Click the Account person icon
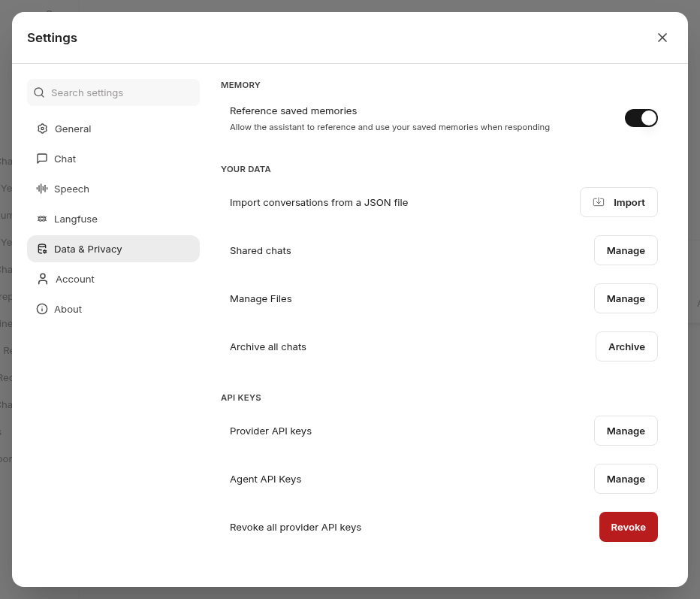Screen dimensions: 700x599 pyautogui.click(x=43, y=279)
